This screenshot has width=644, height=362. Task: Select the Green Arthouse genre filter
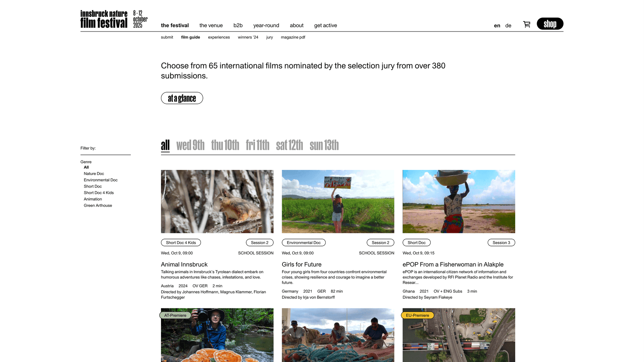click(x=98, y=205)
